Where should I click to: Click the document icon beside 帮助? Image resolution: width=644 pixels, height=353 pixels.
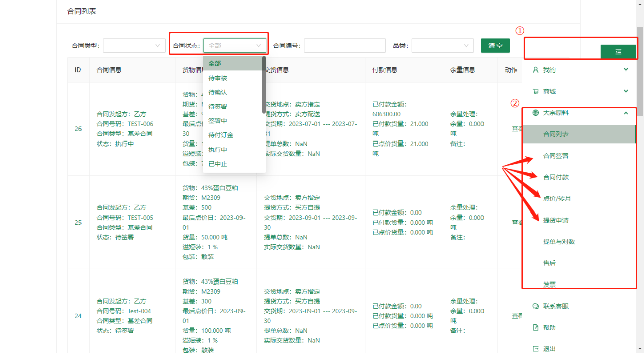point(535,327)
